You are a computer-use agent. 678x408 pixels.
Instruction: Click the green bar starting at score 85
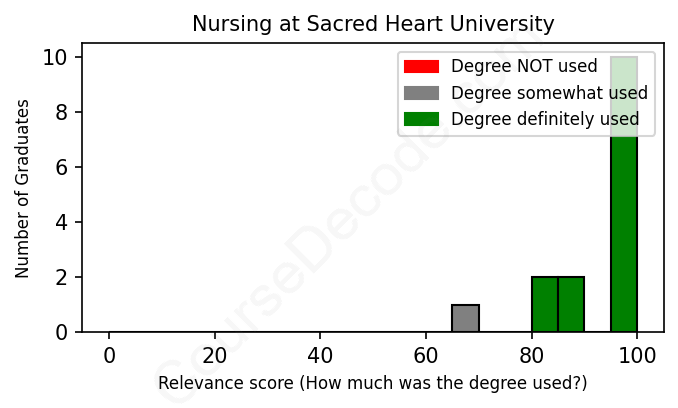571,304
